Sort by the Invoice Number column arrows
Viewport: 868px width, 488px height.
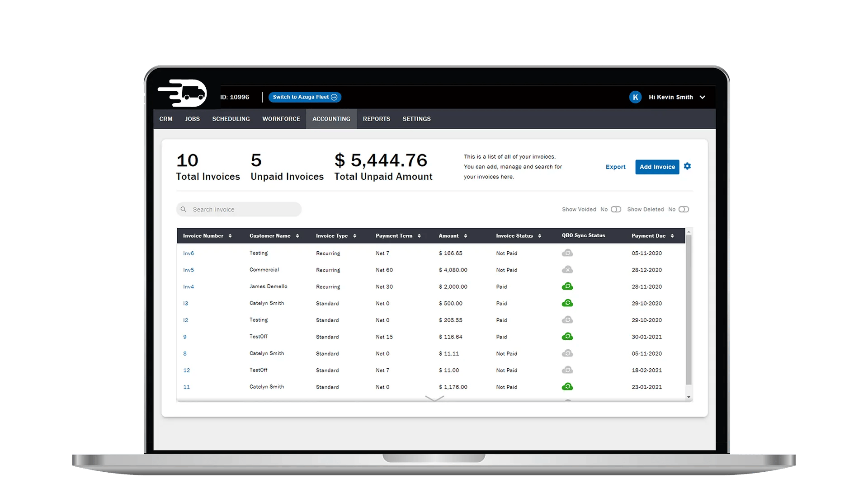point(230,236)
